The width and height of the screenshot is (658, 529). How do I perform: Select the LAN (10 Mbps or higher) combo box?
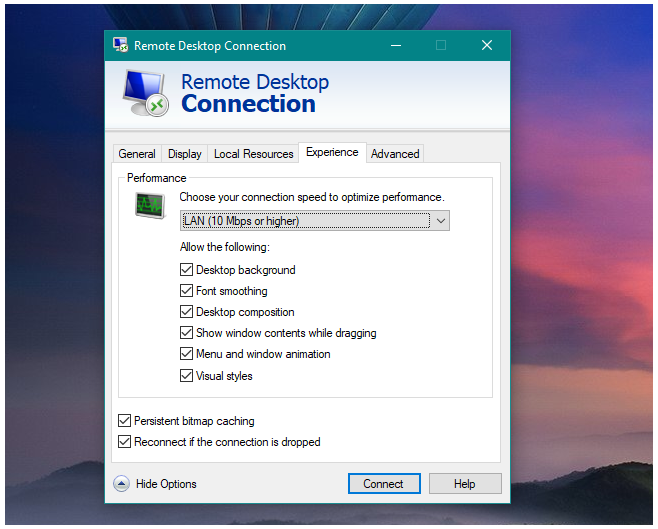[x=315, y=221]
